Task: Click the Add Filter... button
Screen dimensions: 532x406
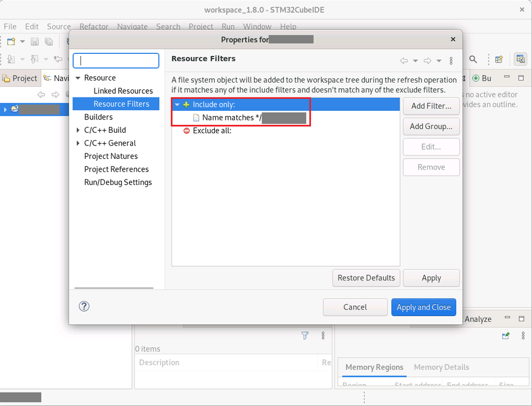Action: pyautogui.click(x=431, y=106)
